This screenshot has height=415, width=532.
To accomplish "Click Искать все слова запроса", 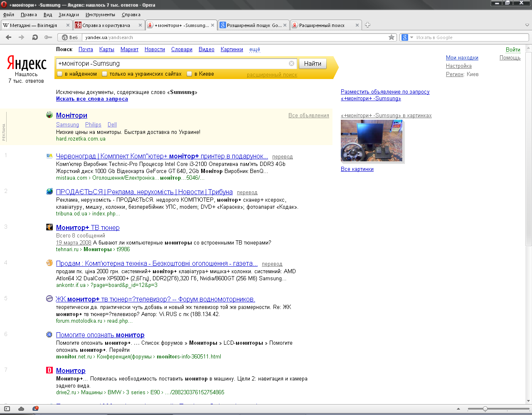I will [x=92, y=99].
